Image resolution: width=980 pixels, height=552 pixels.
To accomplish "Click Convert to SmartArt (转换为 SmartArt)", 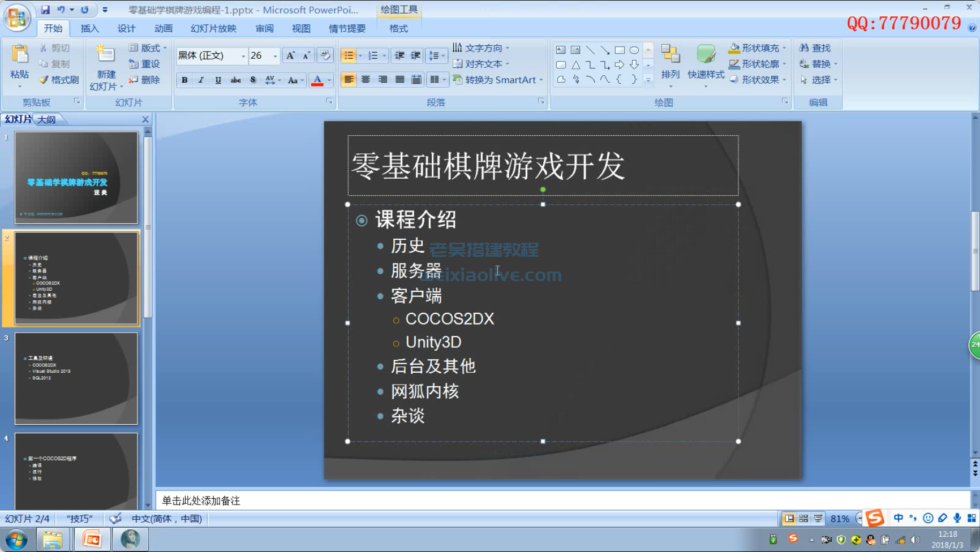I will pos(497,80).
